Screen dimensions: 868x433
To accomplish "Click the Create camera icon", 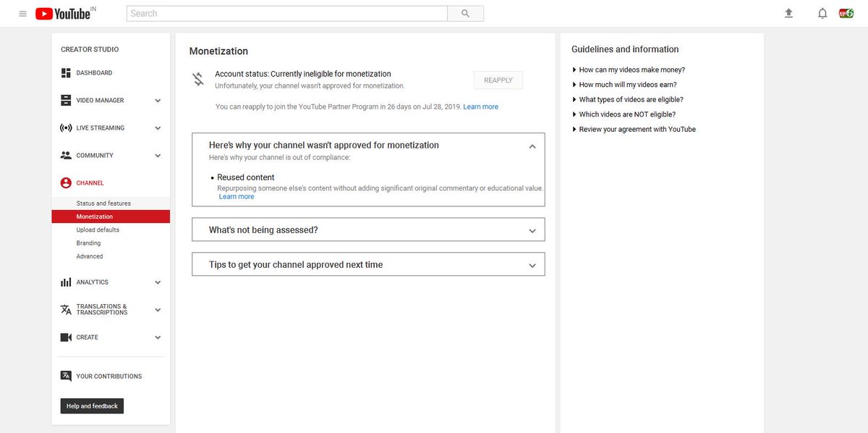I will pos(66,337).
